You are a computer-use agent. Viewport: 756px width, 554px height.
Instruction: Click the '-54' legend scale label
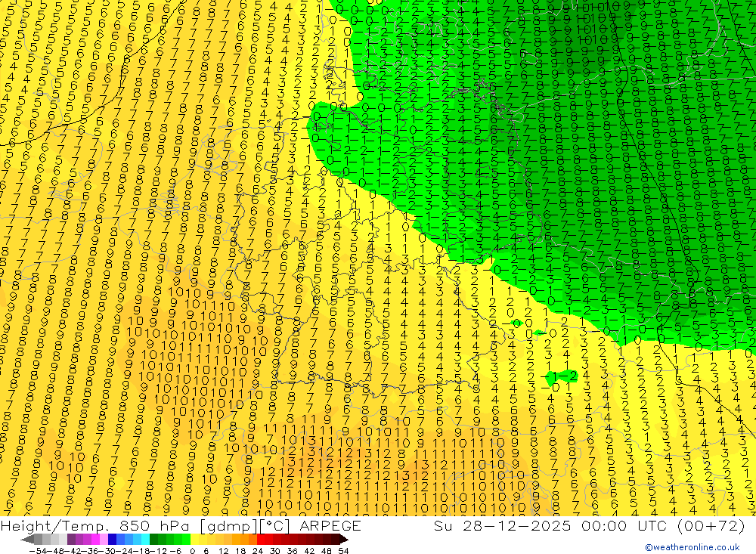[38, 551]
